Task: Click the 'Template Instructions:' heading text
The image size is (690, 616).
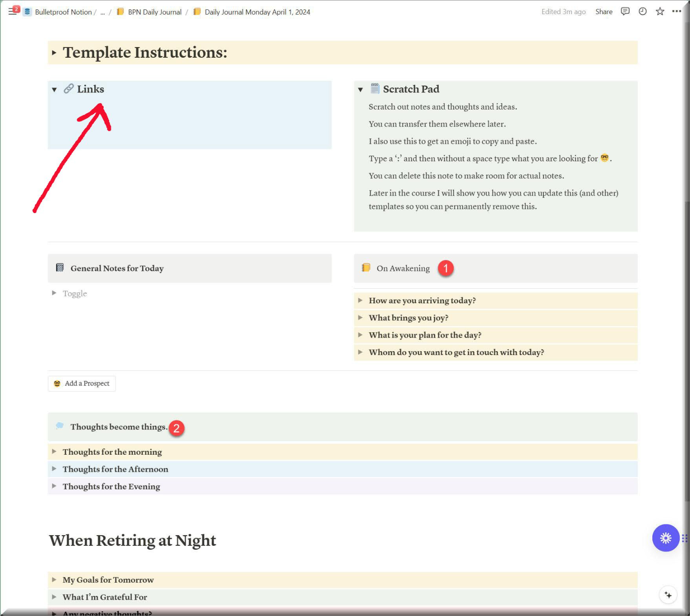Action: [x=145, y=53]
